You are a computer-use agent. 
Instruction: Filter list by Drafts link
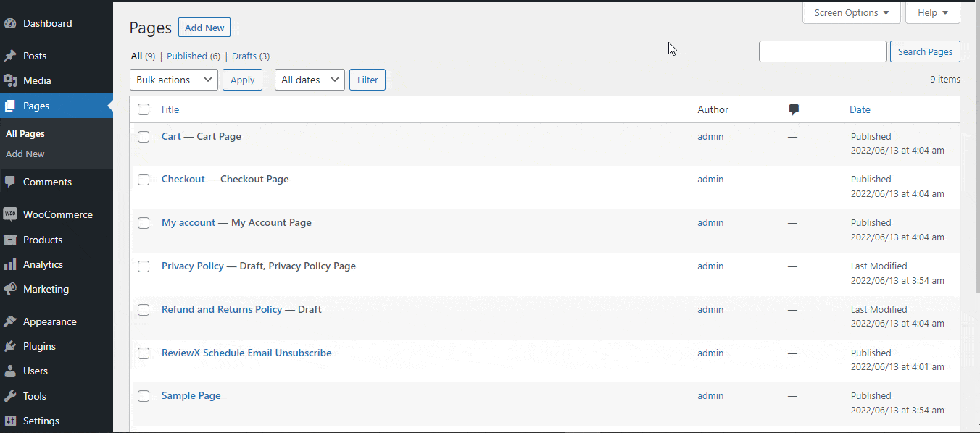click(x=244, y=56)
